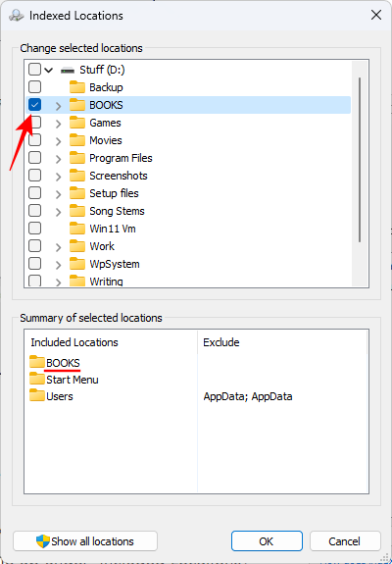Confirm with the OK button

click(267, 541)
